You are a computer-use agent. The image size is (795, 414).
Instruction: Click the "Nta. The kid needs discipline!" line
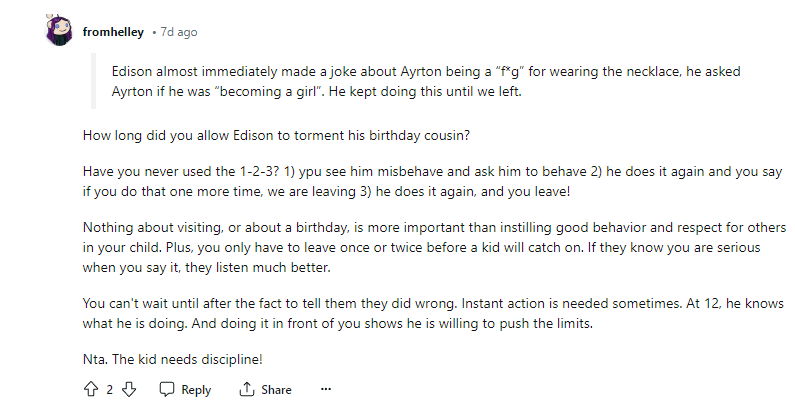[172, 359]
